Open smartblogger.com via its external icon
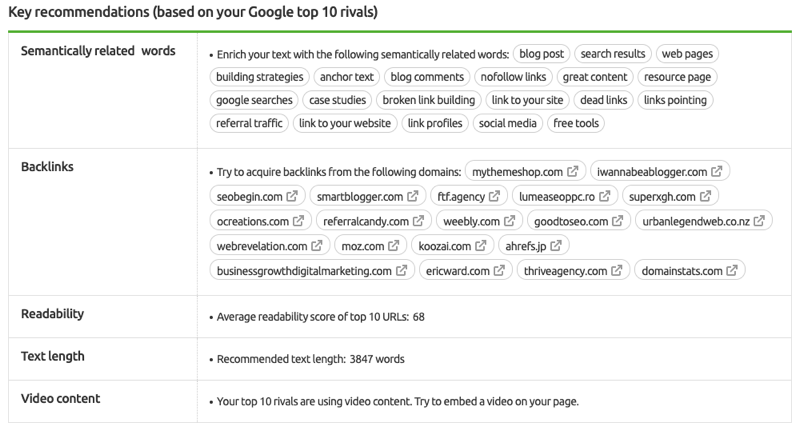Image resolution: width=800 pixels, height=431 pixels. click(415, 196)
